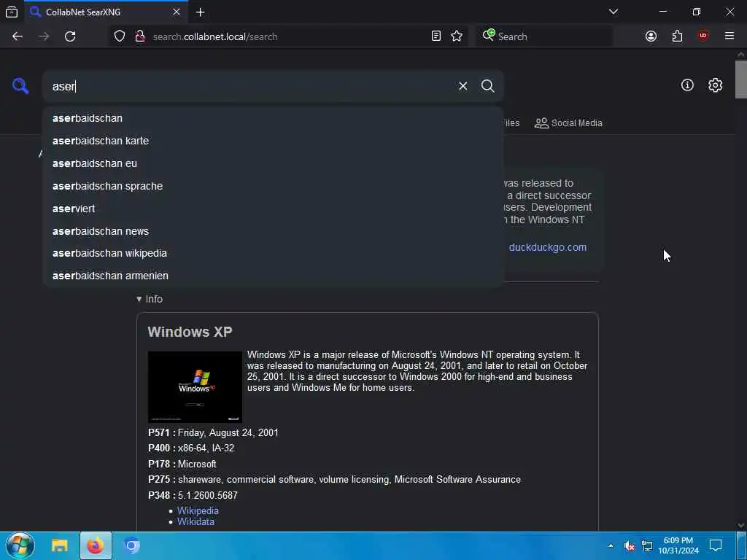Screen dimensions: 747x560
Task: Select suggestion 'aserbaidschan karte'
Action: (x=273, y=141)
